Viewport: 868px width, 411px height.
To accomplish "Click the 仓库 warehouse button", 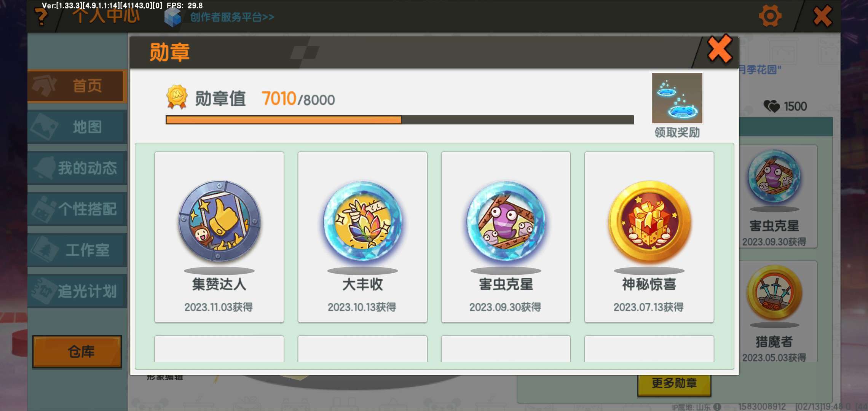I will (77, 352).
